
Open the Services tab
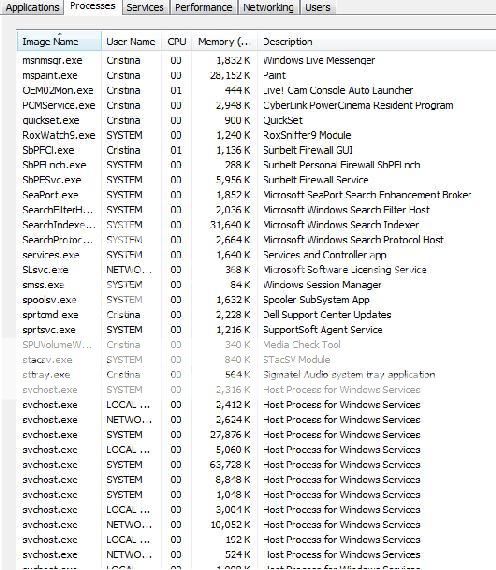145,8
